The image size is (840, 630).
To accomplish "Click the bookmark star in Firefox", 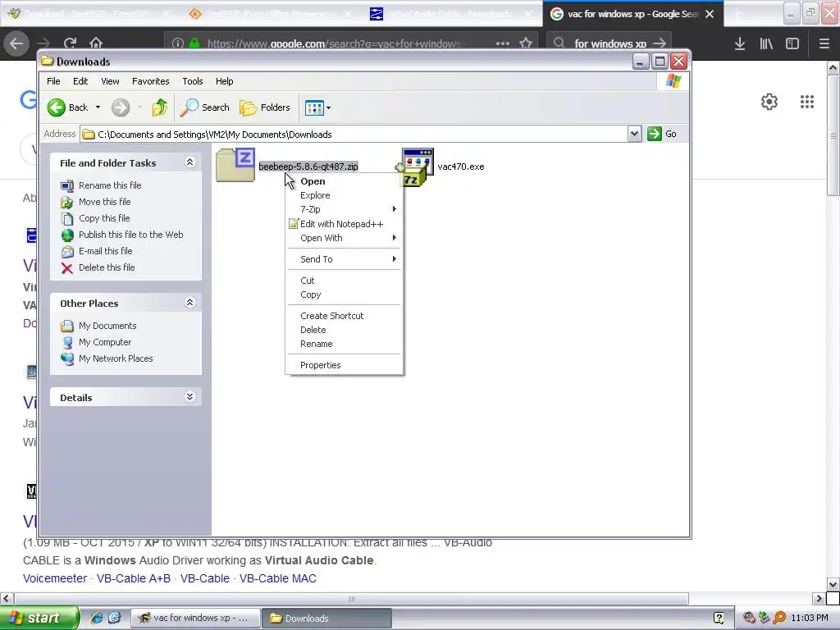I will coord(526,43).
